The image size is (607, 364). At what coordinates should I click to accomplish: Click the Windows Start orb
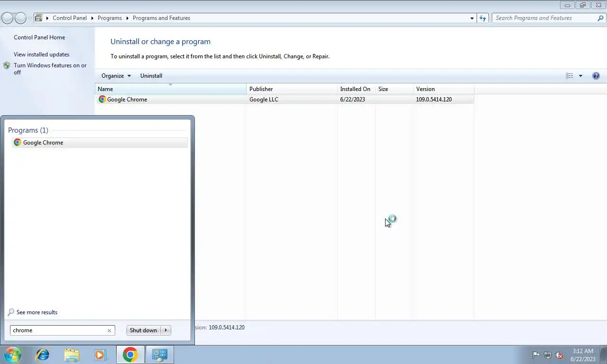13,355
